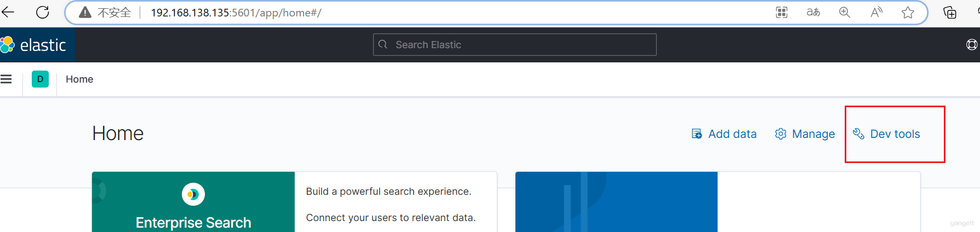The width and height of the screenshot is (980, 232).
Task: Open the Dev tools link
Action: pyautogui.click(x=886, y=134)
